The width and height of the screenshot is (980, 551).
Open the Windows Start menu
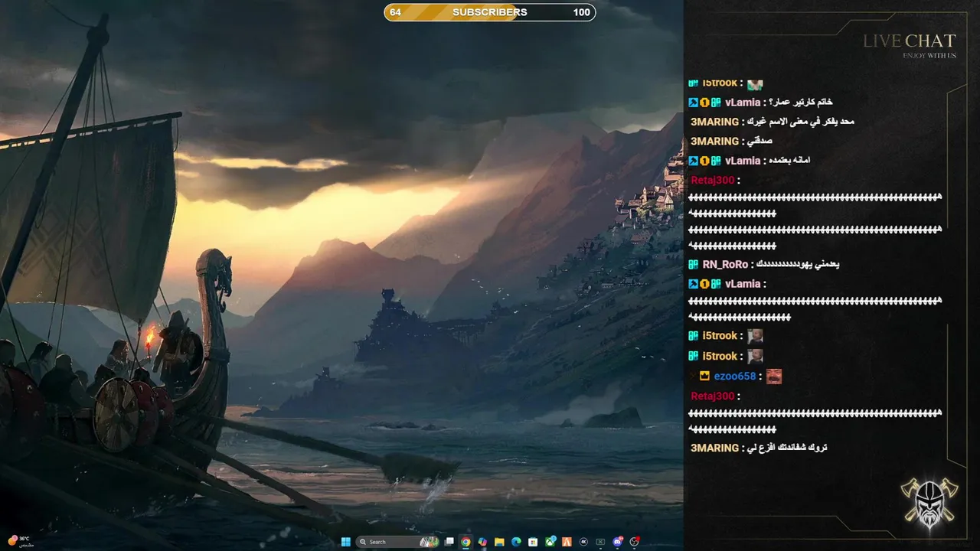[x=346, y=542]
